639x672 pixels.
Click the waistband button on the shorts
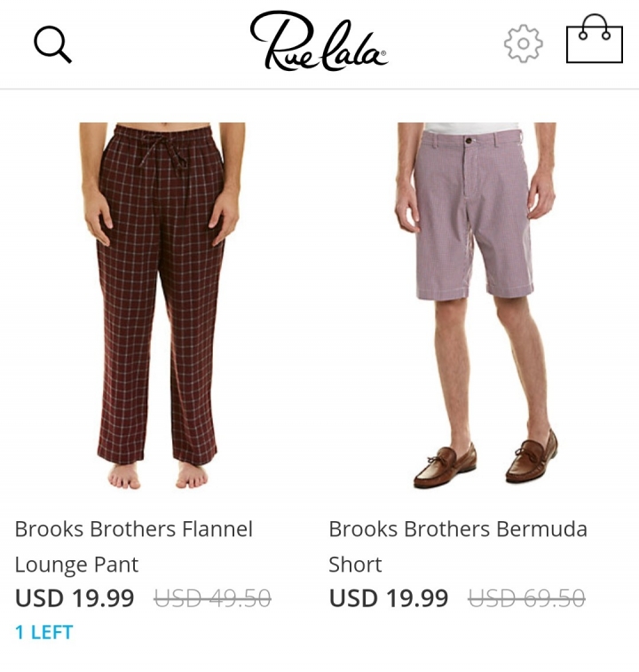(x=469, y=140)
